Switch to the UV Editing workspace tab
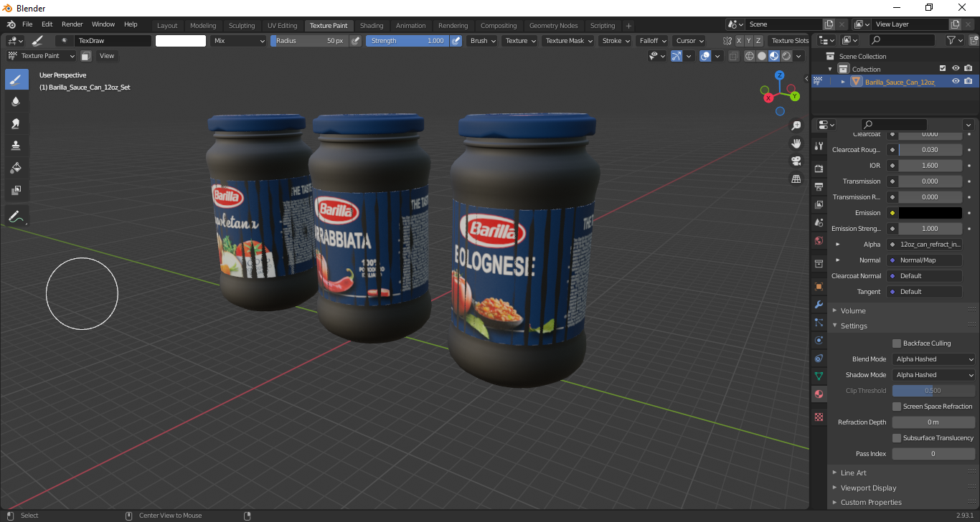This screenshot has height=522, width=980. tap(282, 26)
